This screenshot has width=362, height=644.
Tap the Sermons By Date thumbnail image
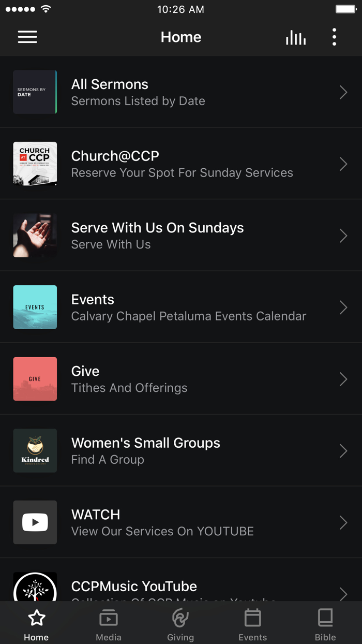coord(35,92)
